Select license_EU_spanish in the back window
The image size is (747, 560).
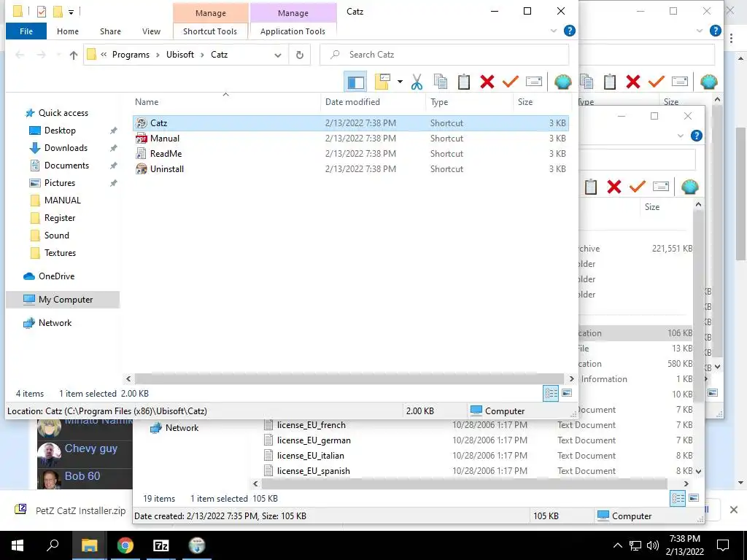point(314,471)
